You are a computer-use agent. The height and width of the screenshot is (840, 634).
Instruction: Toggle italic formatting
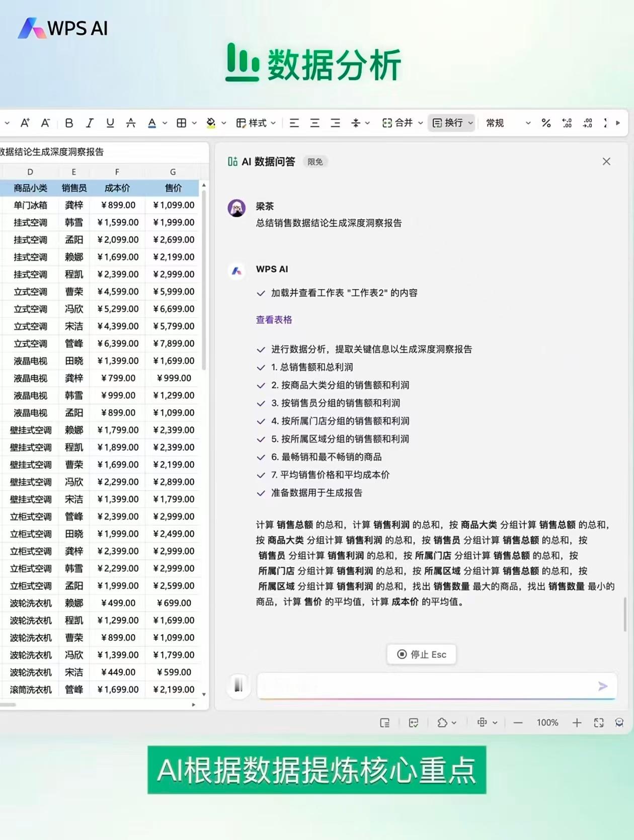coord(90,123)
